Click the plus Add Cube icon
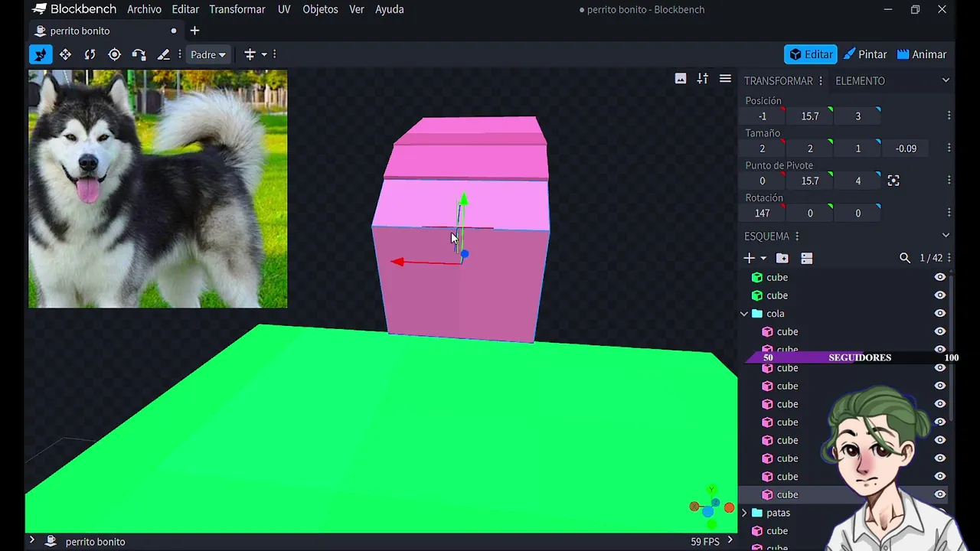Image resolution: width=980 pixels, height=551 pixels. 750,258
